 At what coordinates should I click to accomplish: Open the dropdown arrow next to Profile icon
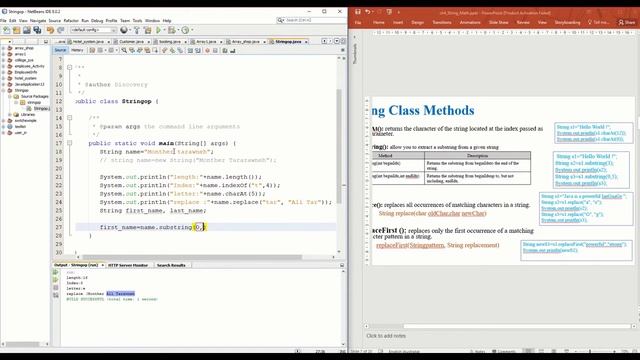pyautogui.click(x=192, y=30)
